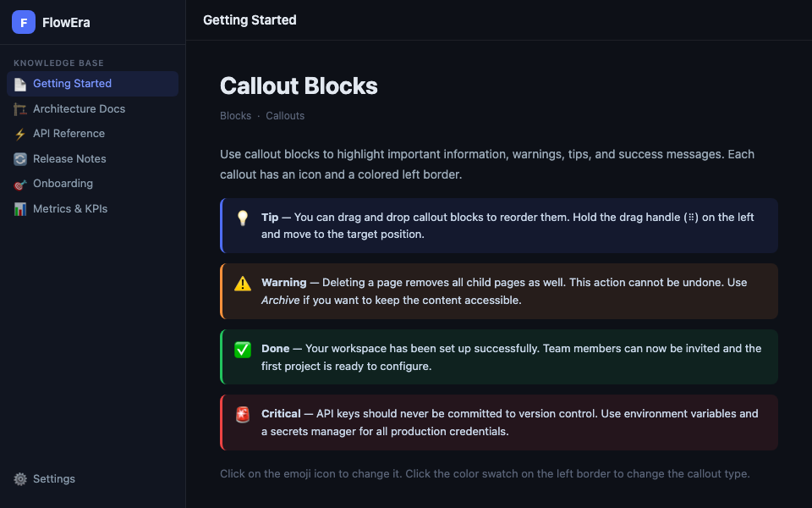Click the Release Notes refresh icon
This screenshot has height=508, width=812.
point(20,159)
